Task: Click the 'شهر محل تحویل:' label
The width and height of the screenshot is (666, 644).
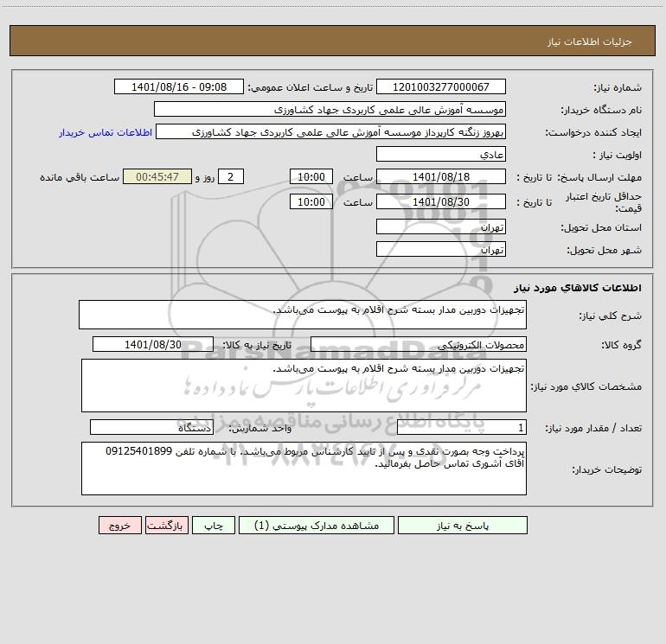Action: pos(605,250)
